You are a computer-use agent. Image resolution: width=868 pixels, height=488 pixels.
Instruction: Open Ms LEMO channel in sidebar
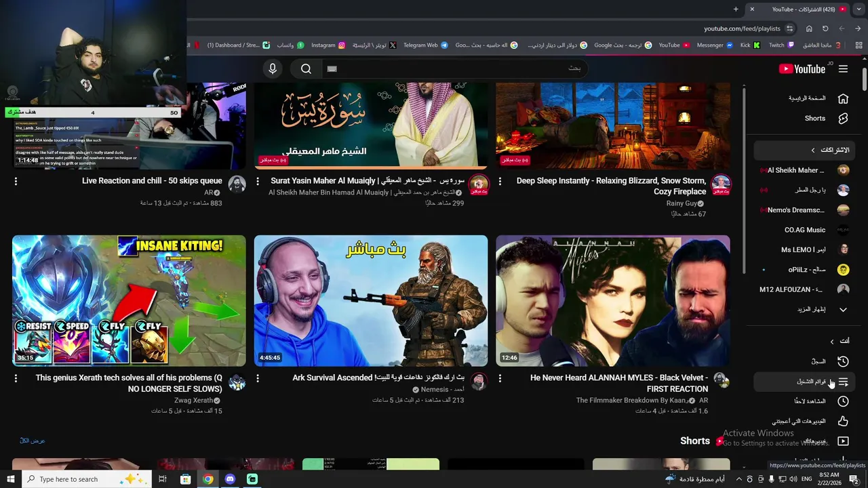(804, 249)
